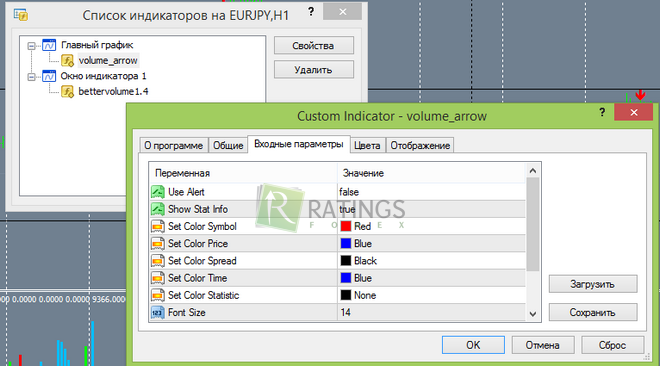
Task: Click the parameter list scroll up arrow
Action: coord(532,170)
